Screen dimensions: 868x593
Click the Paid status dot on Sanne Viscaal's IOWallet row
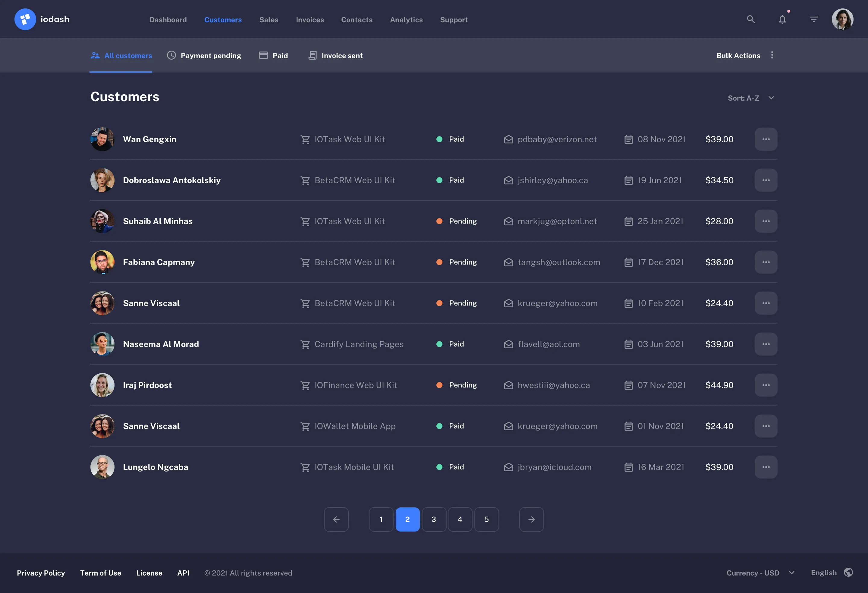click(x=440, y=426)
